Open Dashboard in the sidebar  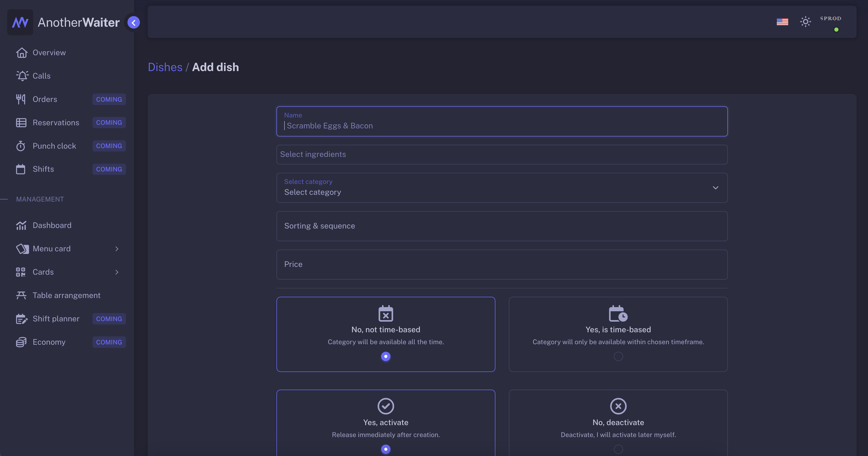(52, 225)
